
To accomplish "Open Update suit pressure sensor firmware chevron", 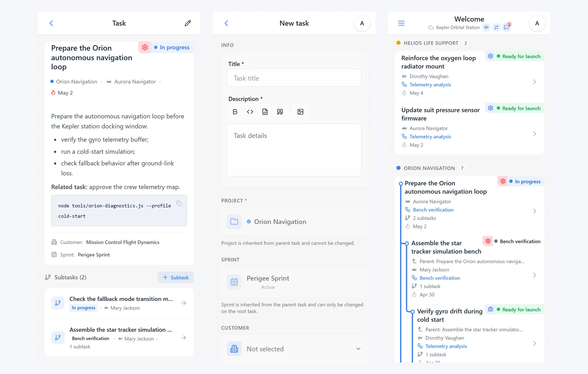I will [535, 134].
